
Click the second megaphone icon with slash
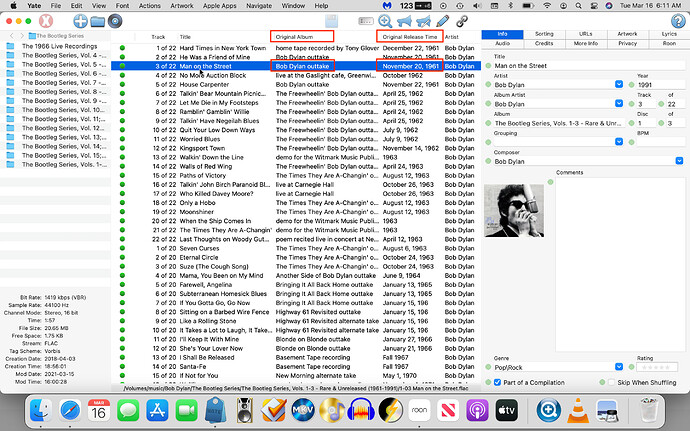[423, 21]
